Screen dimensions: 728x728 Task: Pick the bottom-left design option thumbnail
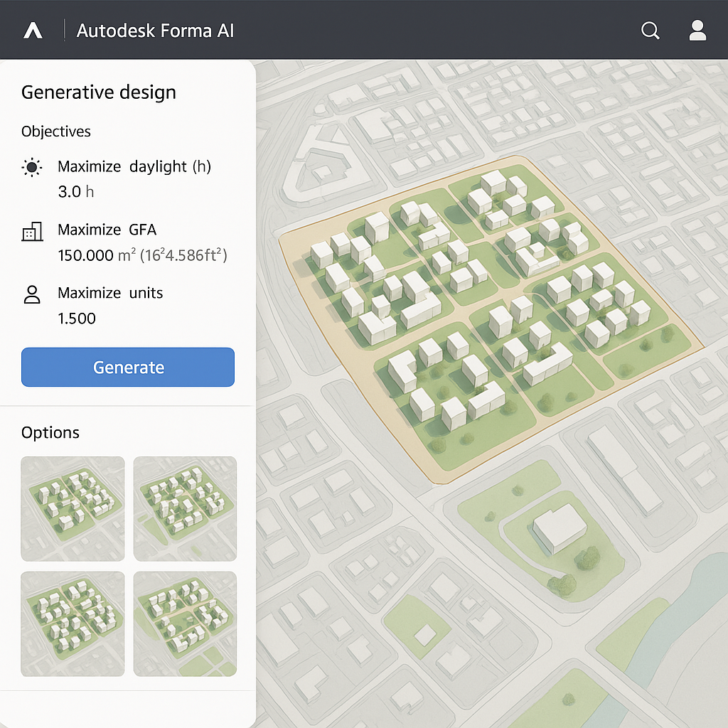click(x=73, y=623)
